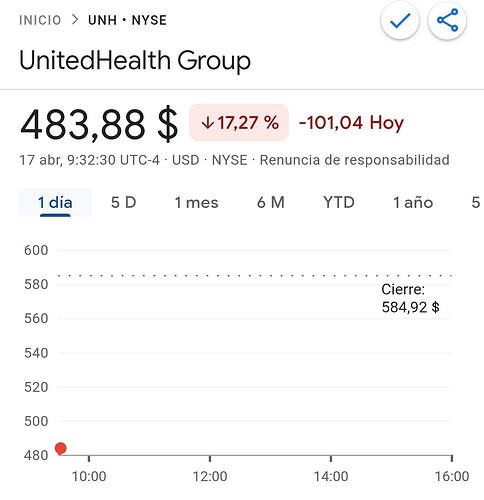The height and width of the screenshot is (500, 484).
Task: Click the Cierre 584,92 $ label
Action: (x=410, y=298)
